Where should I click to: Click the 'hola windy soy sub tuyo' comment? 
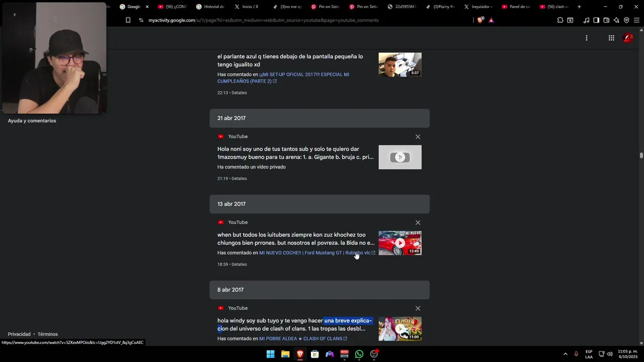coord(295,325)
